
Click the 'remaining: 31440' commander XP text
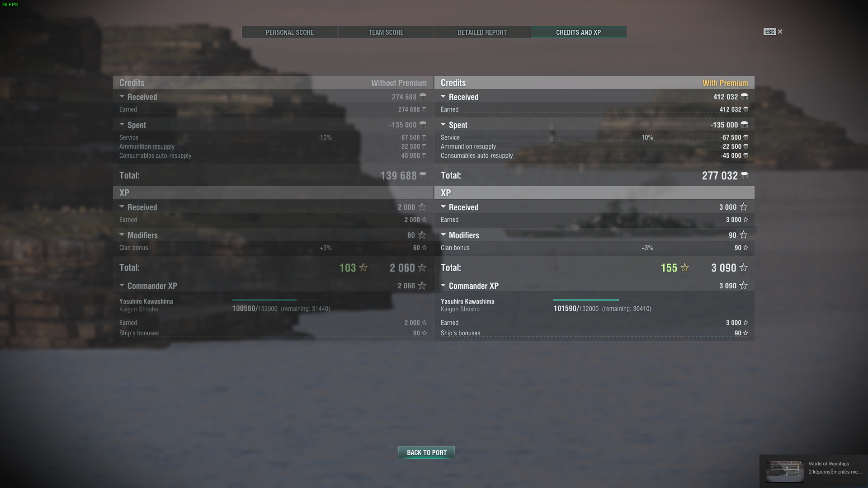tap(305, 309)
